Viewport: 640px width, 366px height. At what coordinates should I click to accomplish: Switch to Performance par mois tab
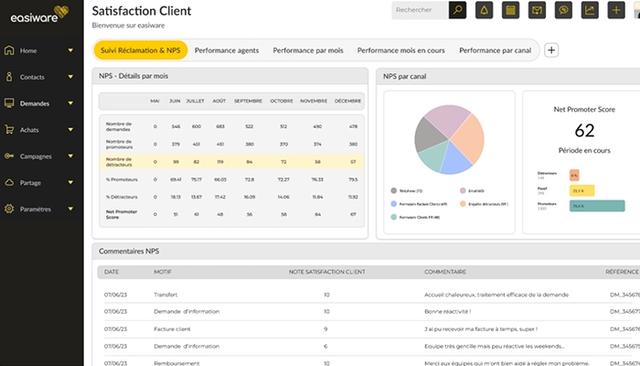pos(308,50)
